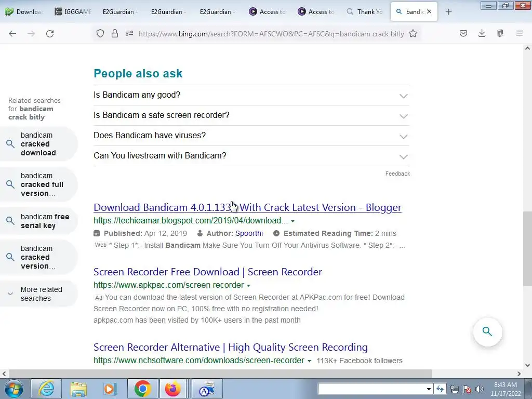Click the author link Spoorthi
Viewport: 532px width, 399px height.
pos(249,233)
